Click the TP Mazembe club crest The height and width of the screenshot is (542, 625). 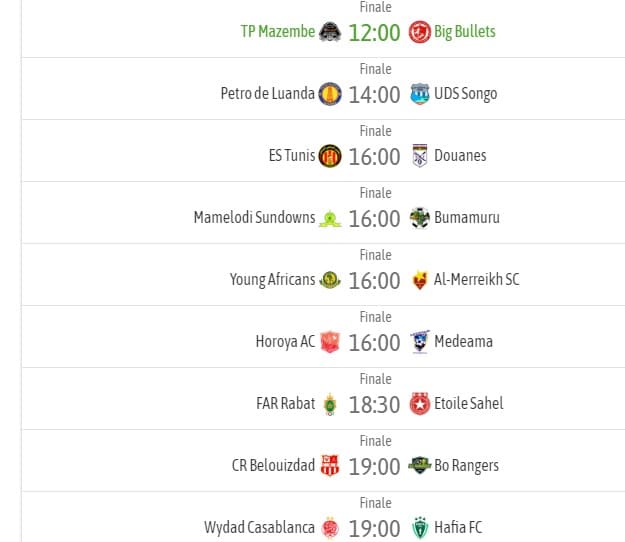tap(330, 32)
